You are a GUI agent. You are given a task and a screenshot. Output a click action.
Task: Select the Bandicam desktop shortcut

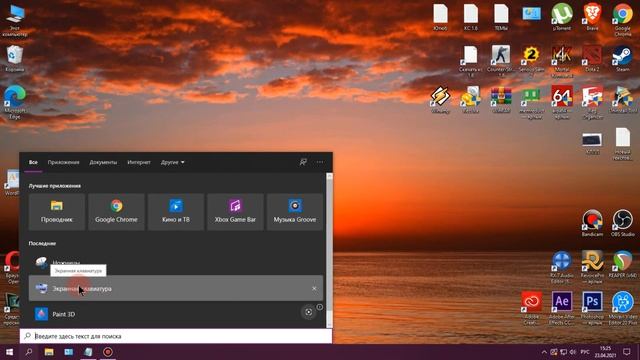[x=592, y=223]
